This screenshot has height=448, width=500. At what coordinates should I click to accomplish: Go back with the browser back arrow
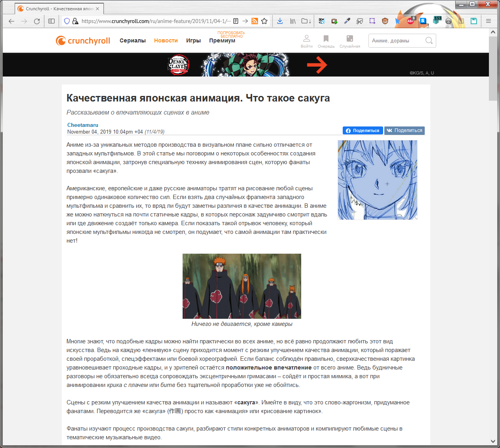click(x=11, y=21)
